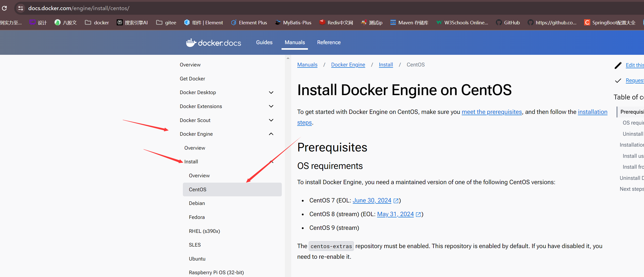The height and width of the screenshot is (277, 644).
Task: Click the browser address bar URL
Action: 79,8
